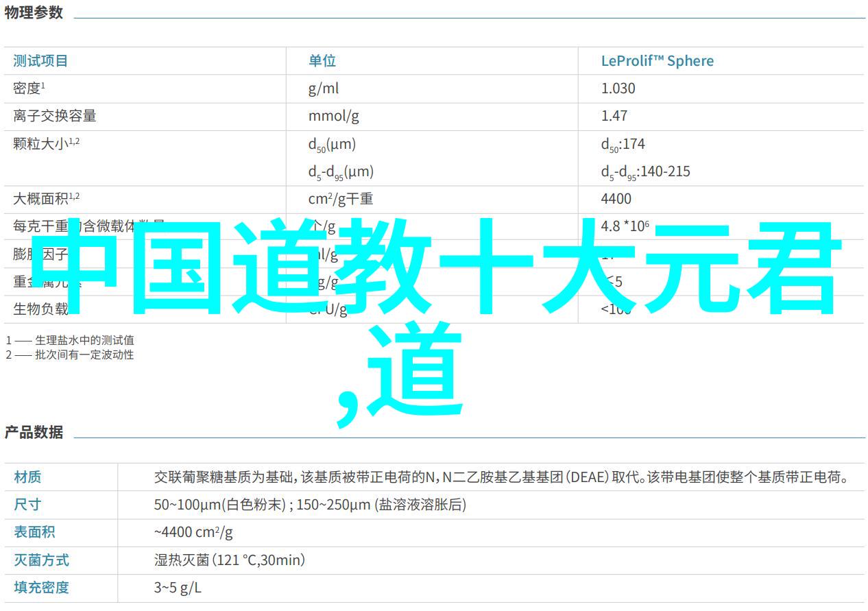Image resolution: width=868 pixels, height=611 pixels.
Task: Click the 尺寸 row label
Action: 27,505
